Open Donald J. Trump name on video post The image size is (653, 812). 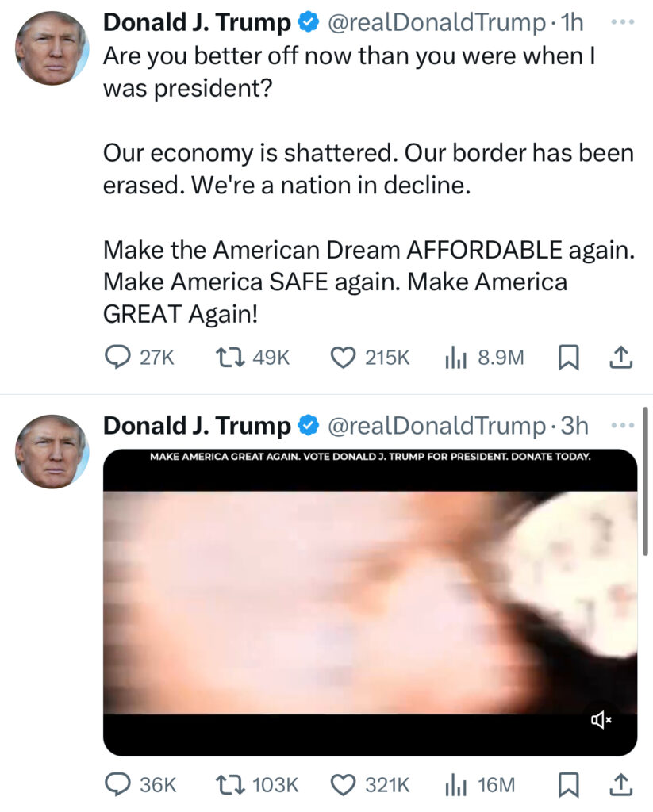tap(197, 426)
